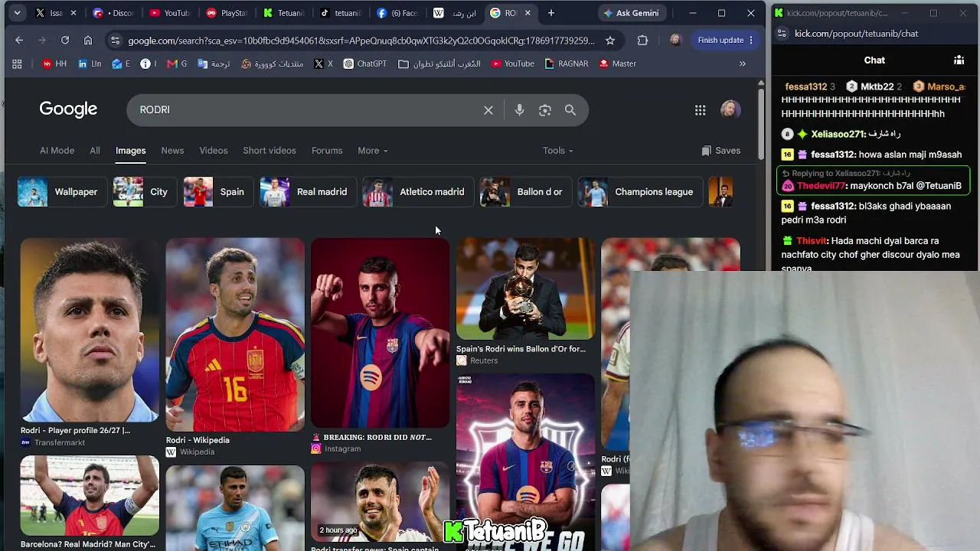Go to the Google logo homepage
This screenshot has width=980, height=551.
[x=68, y=109]
